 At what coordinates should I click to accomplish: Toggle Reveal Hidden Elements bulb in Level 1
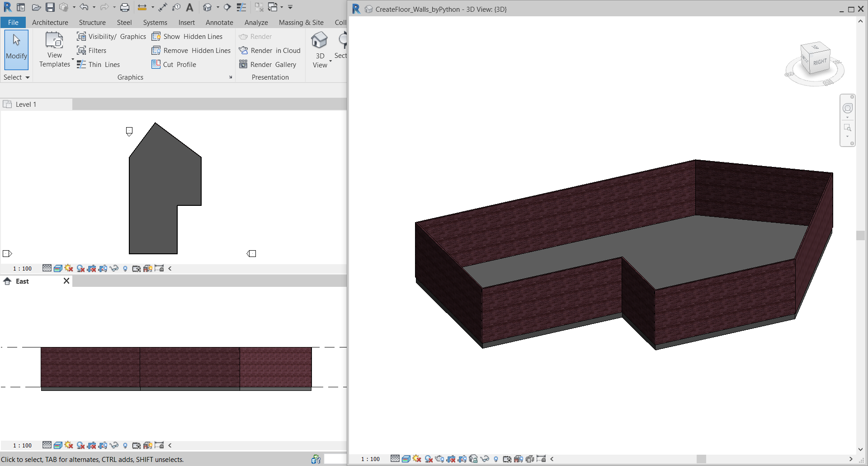(x=125, y=268)
